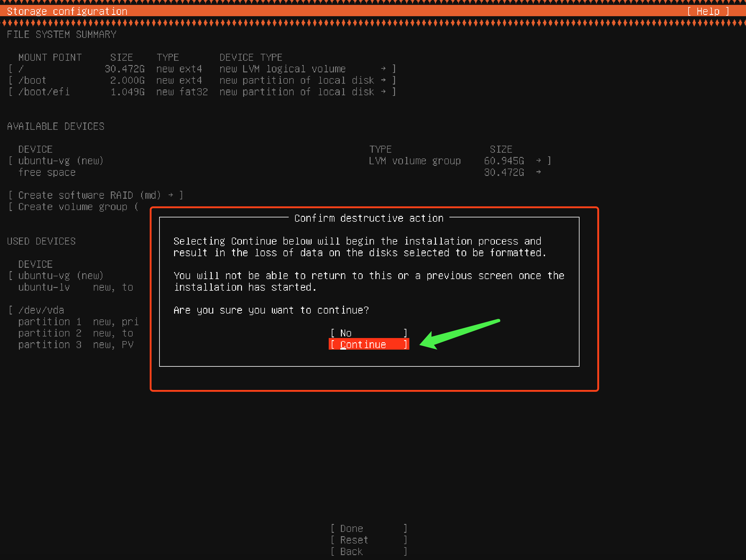Click the Storage configuration header title

pyautogui.click(x=67, y=11)
